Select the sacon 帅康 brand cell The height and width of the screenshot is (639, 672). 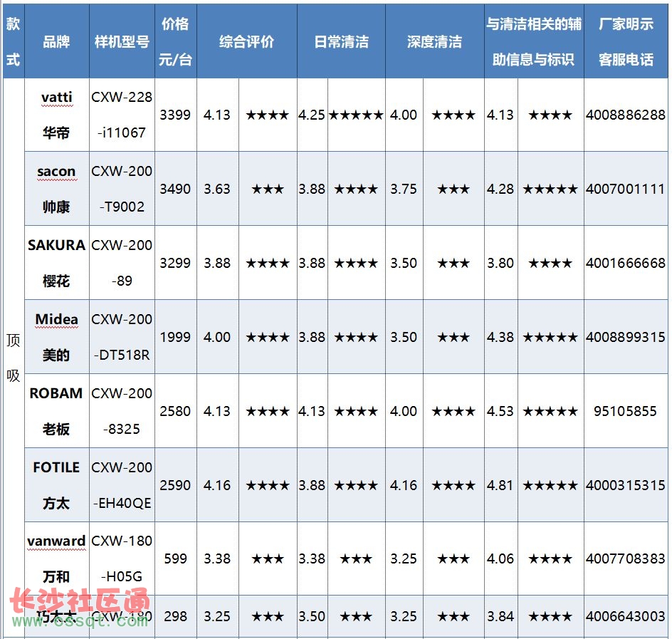click(56, 189)
